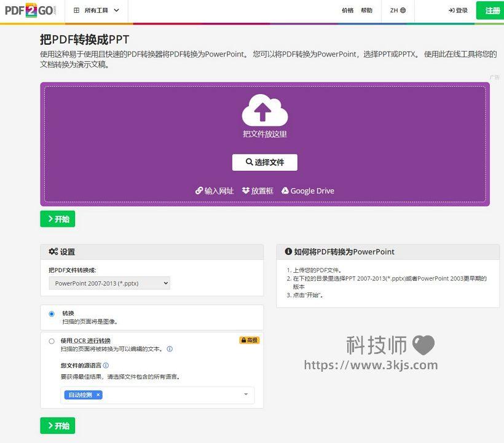The width and height of the screenshot is (504, 443).
Task: Click info icon beside 您文件的源语言
Action: click(x=106, y=365)
